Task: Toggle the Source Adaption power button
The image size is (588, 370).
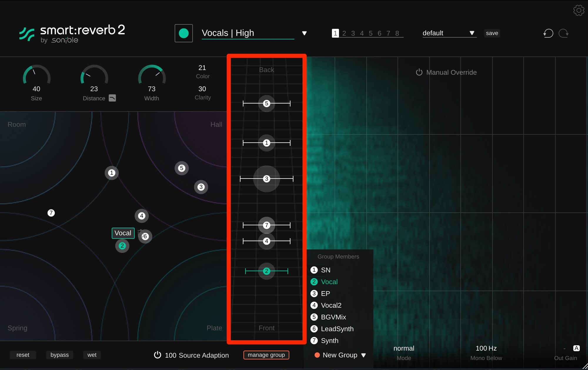Action: (158, 355)
